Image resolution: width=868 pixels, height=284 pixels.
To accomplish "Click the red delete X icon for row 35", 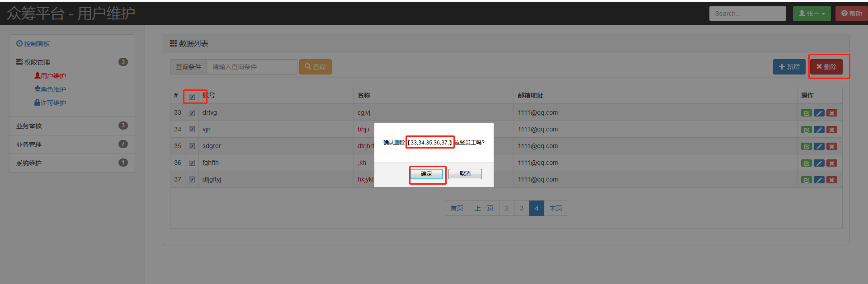I will click(x=832, y=146).
